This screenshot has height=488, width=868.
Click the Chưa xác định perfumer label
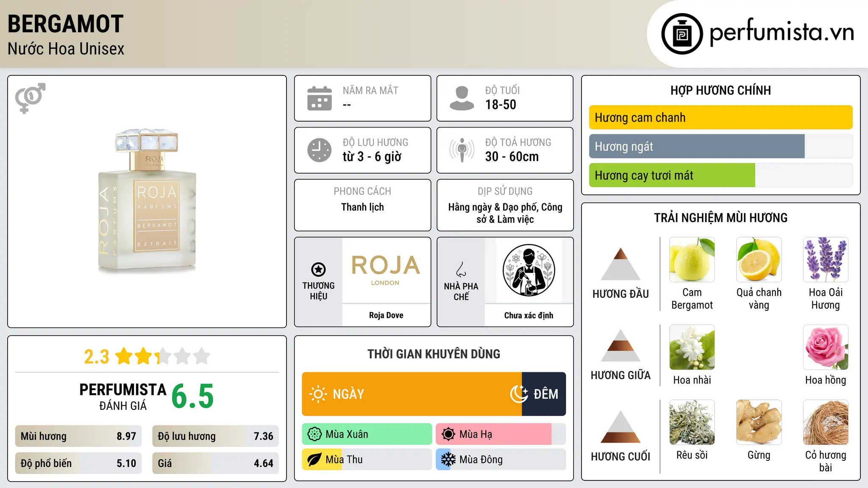click(529, 315)
